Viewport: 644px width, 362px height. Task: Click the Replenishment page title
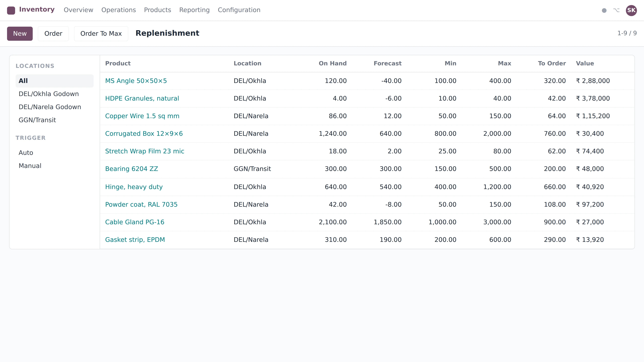pyautogui.click(x=167, y=33)
